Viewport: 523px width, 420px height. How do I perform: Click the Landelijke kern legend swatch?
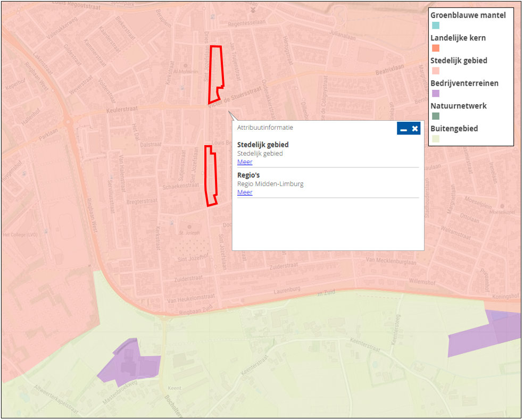pos(435,48)
